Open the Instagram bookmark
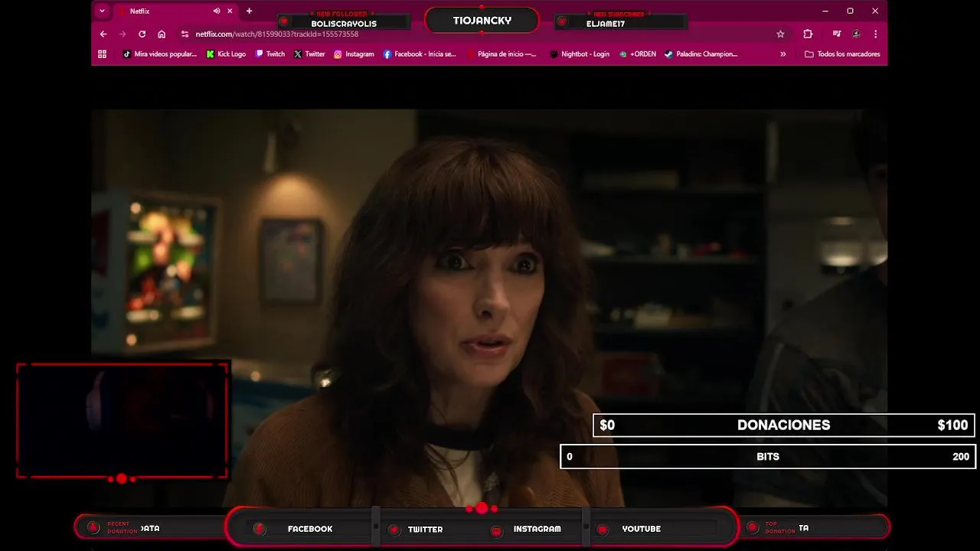Viewport: 980px width, 551px height. click(x=354, y=54)
